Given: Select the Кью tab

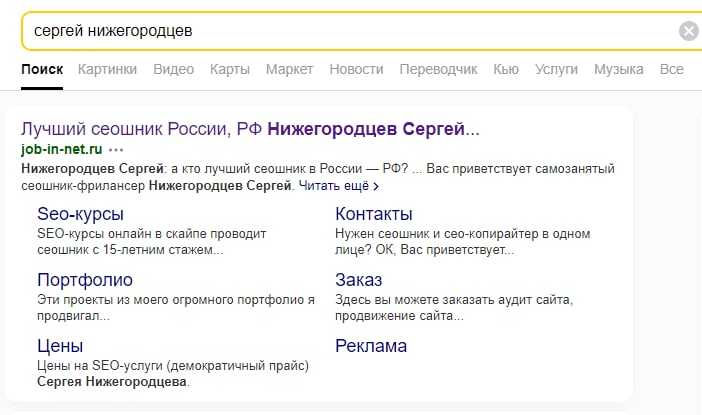Looking at the screenshot, I should (506, 69).
